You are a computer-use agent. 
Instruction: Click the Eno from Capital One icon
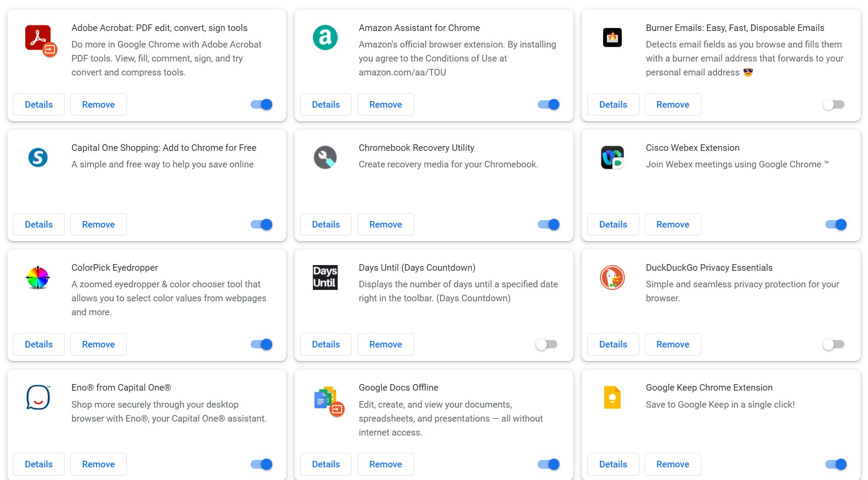tap(38, 397)
